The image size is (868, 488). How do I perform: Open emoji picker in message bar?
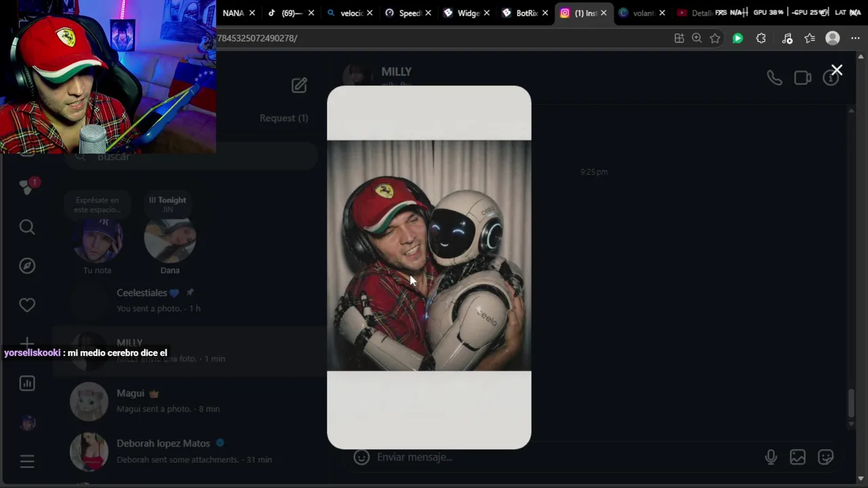coord(361,457)
